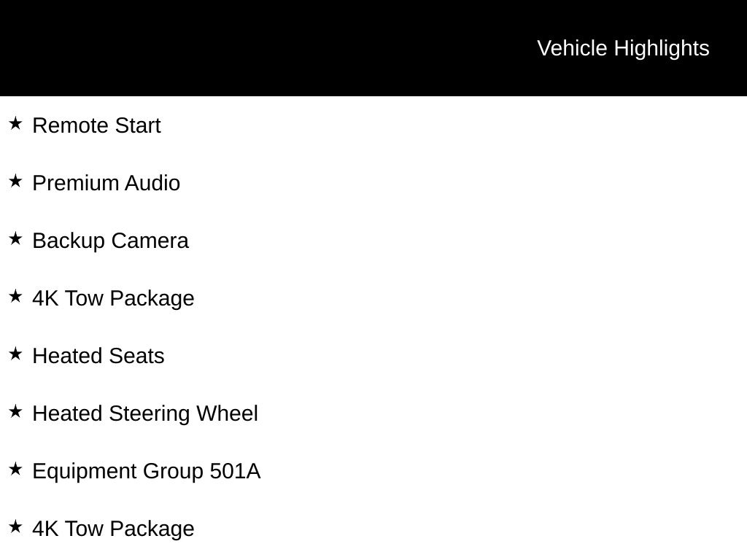
Task: Open the Backup Camera highlight entry
Action: [x=110, y=241]
